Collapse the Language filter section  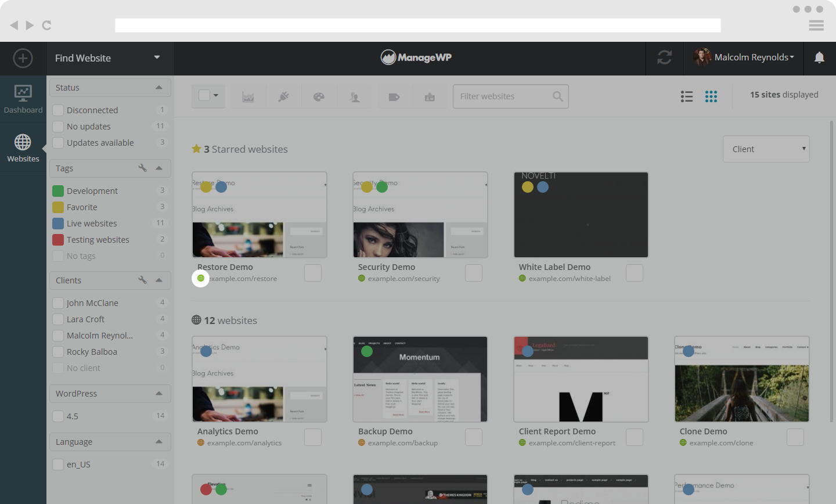tap(159, 441)
